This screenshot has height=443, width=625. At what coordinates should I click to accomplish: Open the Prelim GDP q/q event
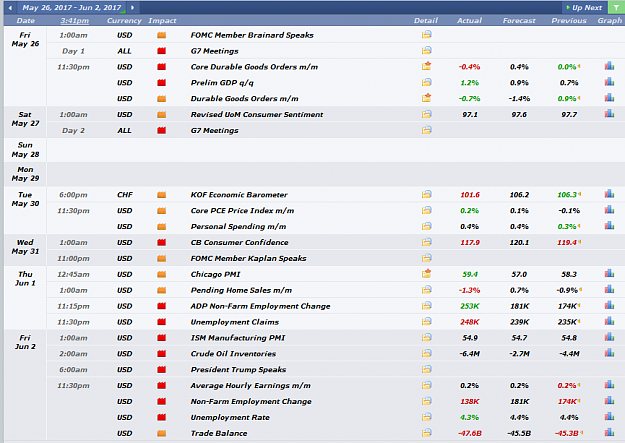coord(222,83)
